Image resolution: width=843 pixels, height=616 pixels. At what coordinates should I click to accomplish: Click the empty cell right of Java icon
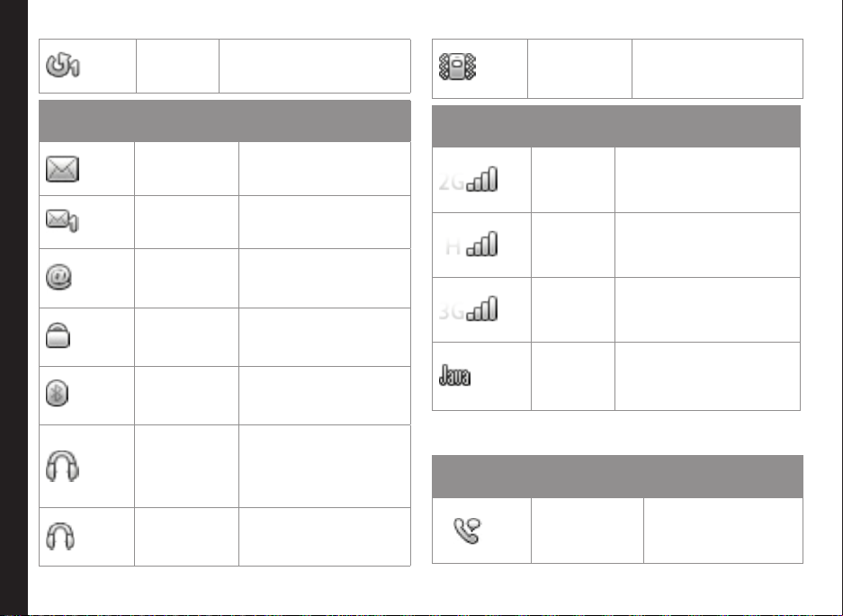573,376
